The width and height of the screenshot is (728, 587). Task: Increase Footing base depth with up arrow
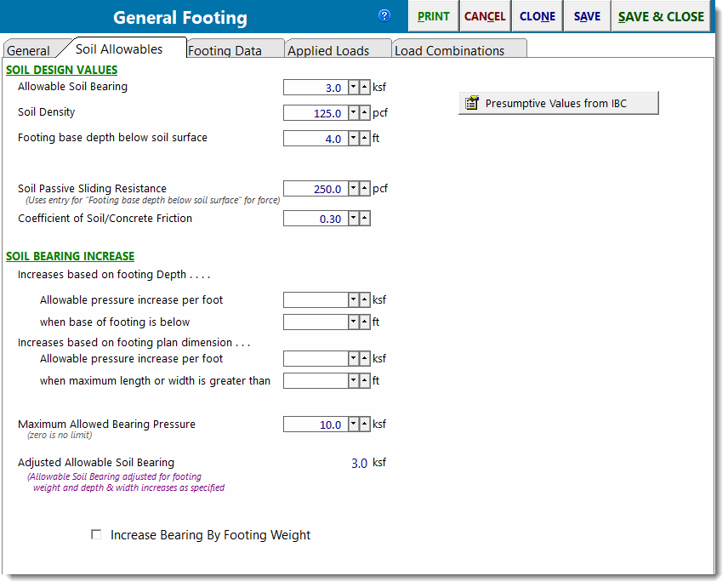click(x=364, y=139)
